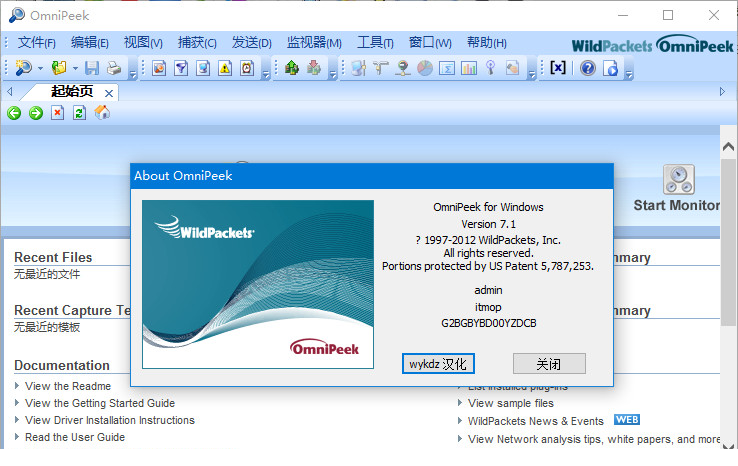Image resolution: width=738 pixels, height=466 pixels.
Task: Click the [x] name table icon
Action: (x=558, y=68)
